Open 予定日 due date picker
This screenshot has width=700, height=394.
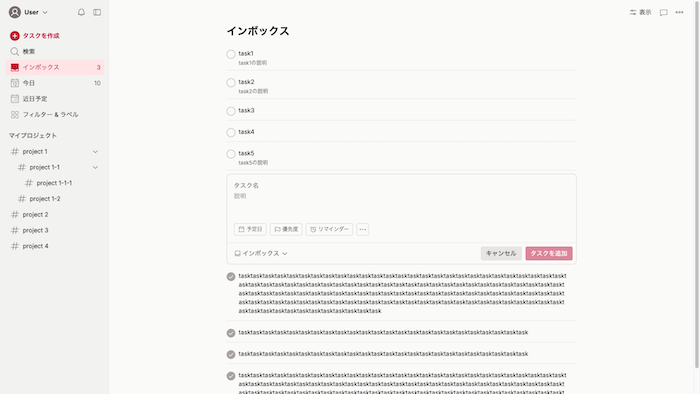pyautogui.click(x=250, y=229)
